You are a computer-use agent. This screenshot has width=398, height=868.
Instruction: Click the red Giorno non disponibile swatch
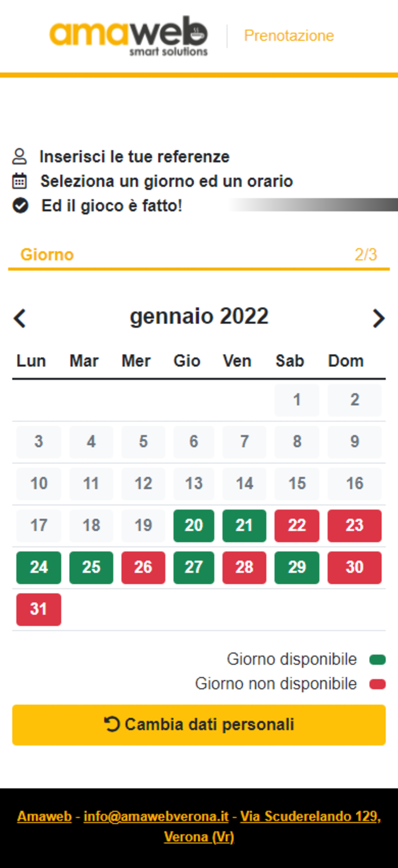coord(377,684)
